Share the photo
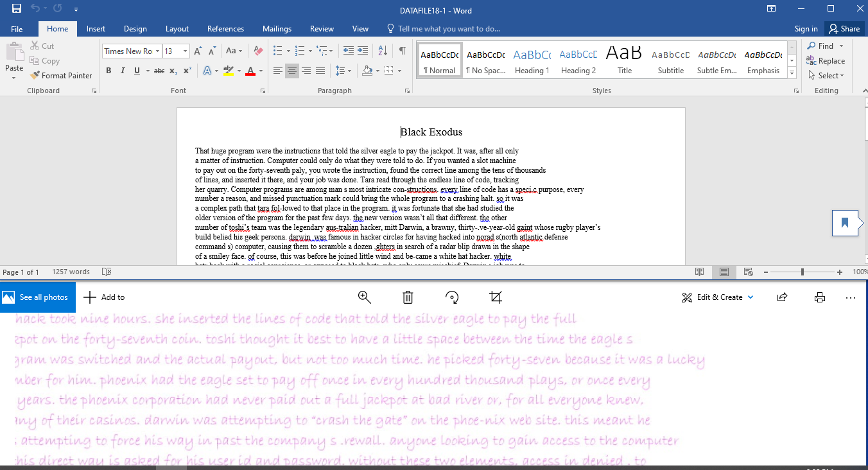This screenshot has width=868, height=470. click(782, 297)
